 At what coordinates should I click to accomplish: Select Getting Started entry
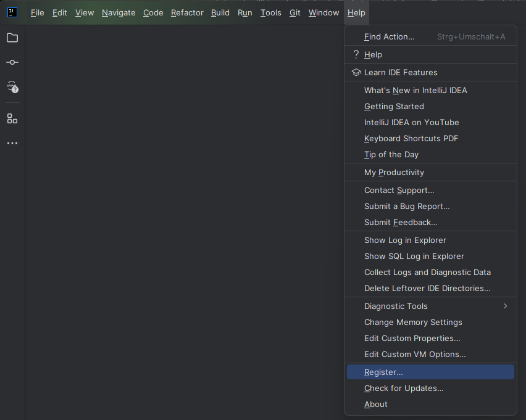(430, 107)
